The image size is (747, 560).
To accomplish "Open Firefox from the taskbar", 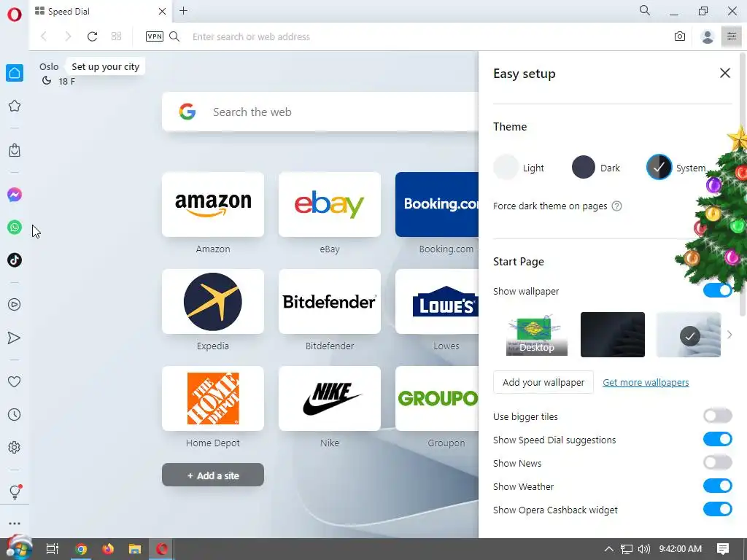I will click(108, 549).
